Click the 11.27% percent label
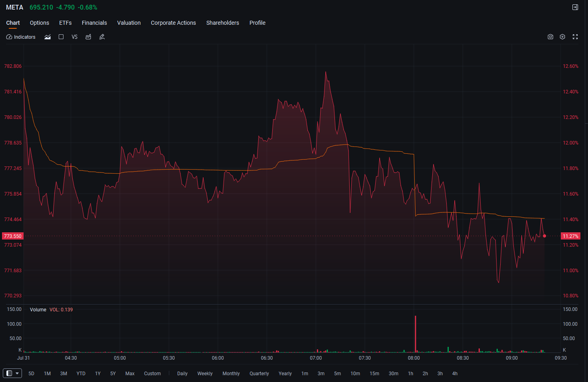This screenshot has width=588, height=382. 570,236
